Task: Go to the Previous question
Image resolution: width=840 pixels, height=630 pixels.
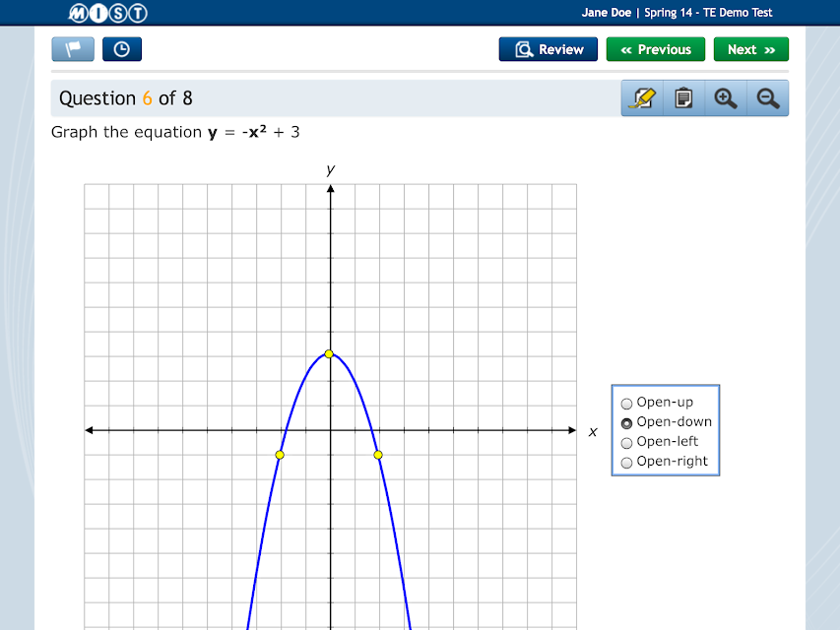Action: (656, 49)
